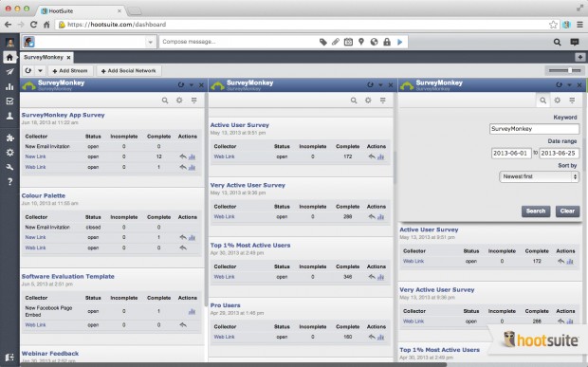Close the first SurveyMonkey stream
The image size is (588, 367).
[201, 85]
